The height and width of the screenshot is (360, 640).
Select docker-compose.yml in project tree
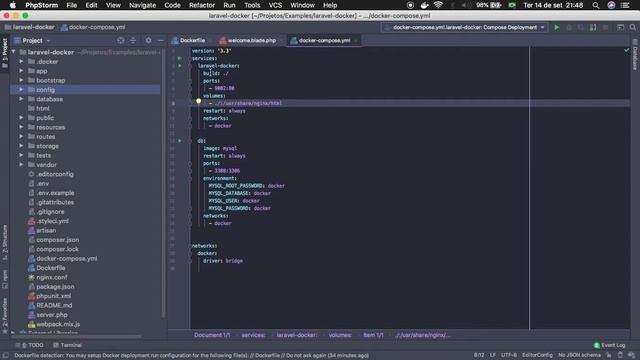click(67, 258)
